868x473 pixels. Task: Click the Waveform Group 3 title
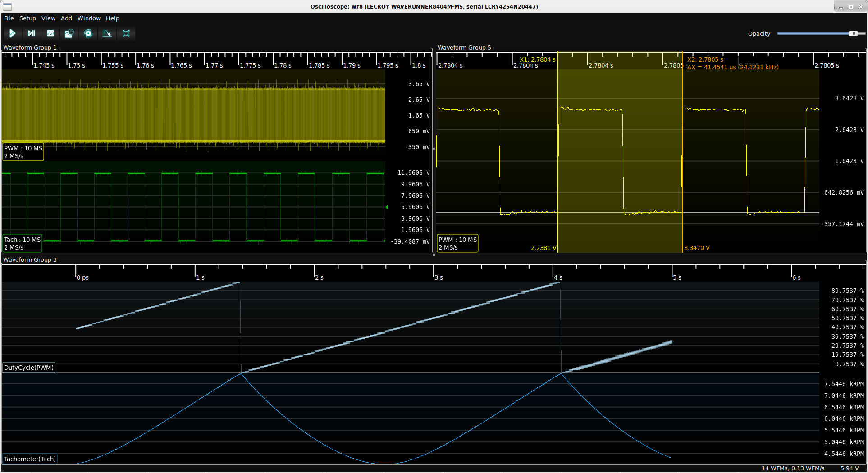(30, 259)
